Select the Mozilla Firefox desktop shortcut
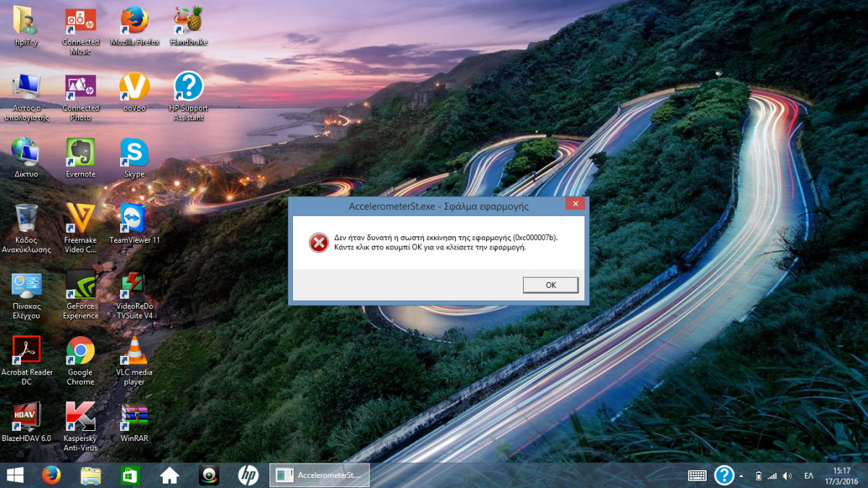 coord(135,27)
